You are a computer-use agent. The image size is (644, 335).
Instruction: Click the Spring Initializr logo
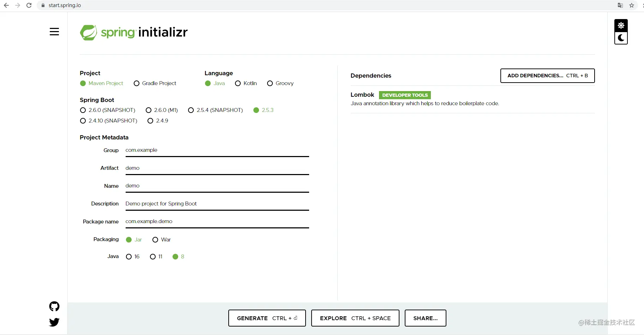(x=134, y=32)
